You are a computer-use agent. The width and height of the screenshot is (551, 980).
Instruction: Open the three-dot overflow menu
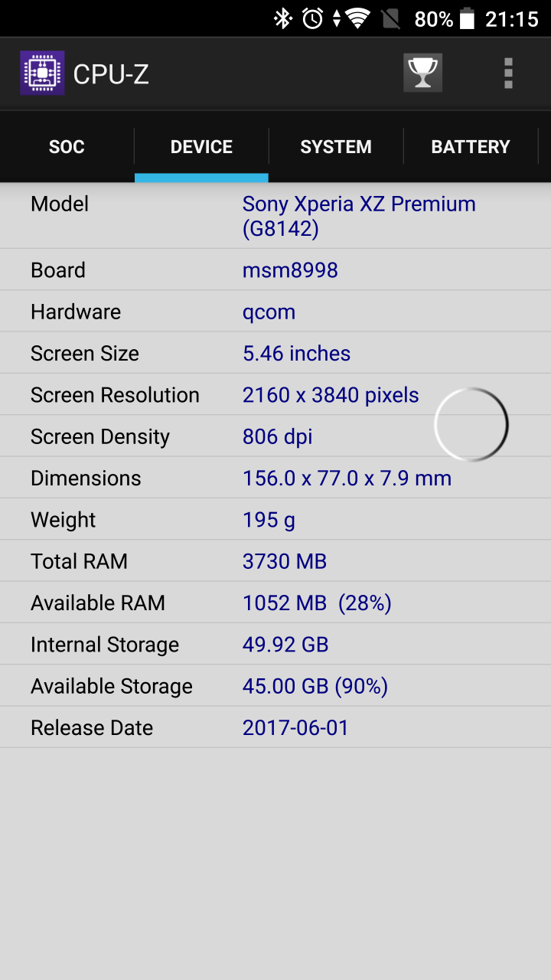click(508, 73)
